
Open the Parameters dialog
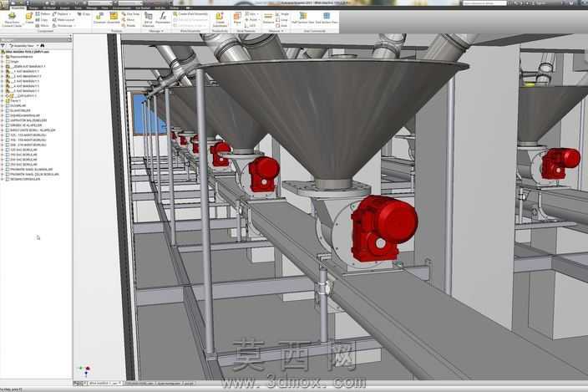[x=163, y=18]
